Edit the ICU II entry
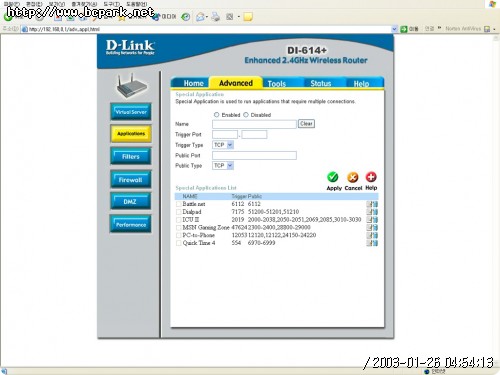This screenshot has width=500, height=375. click(x=369, y=220)
